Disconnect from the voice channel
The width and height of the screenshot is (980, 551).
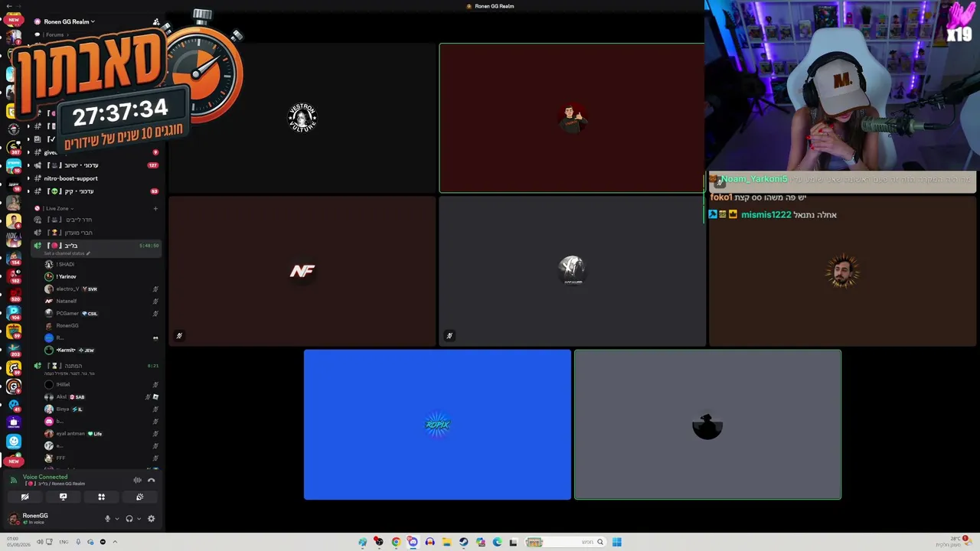[151, 480]
